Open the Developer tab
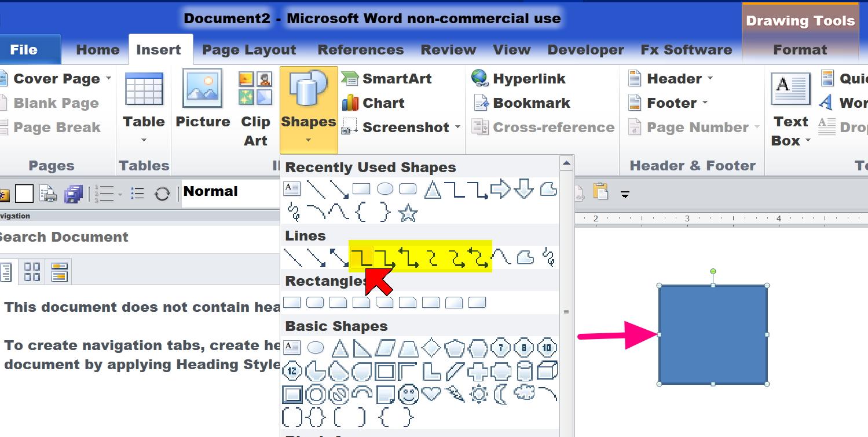The image size is (868, 437). 585,50
